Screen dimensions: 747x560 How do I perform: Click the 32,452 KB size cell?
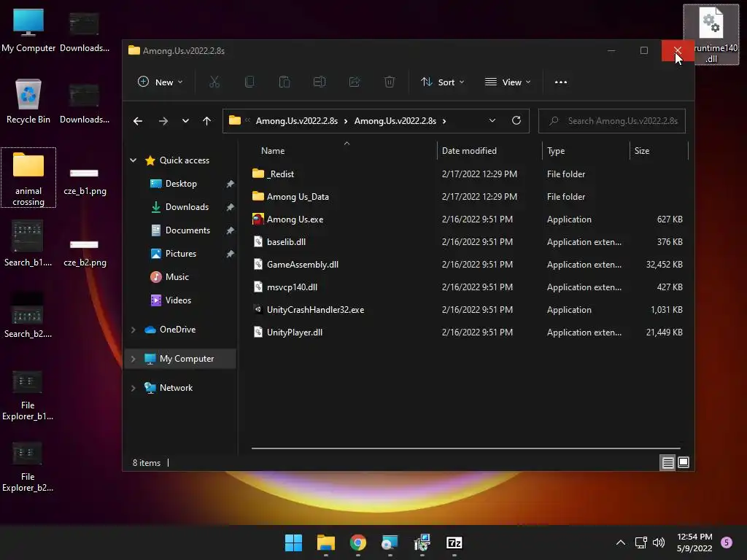pos(664,264)
